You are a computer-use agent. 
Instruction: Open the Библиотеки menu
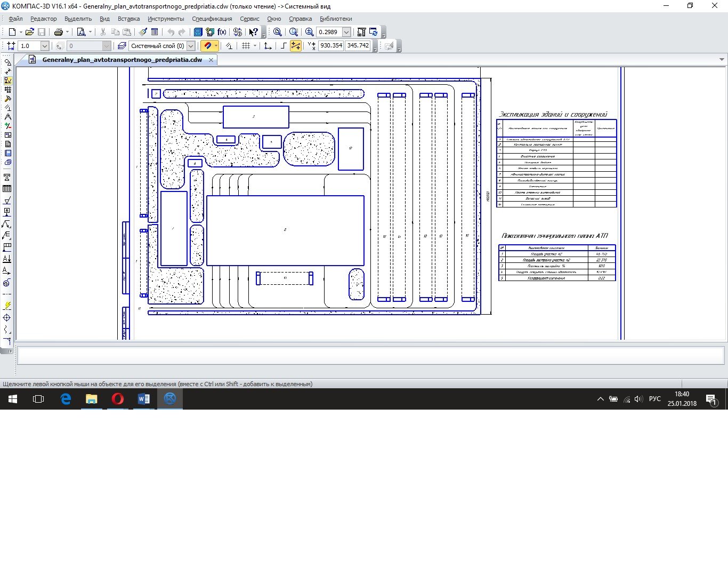click(336, 19)
